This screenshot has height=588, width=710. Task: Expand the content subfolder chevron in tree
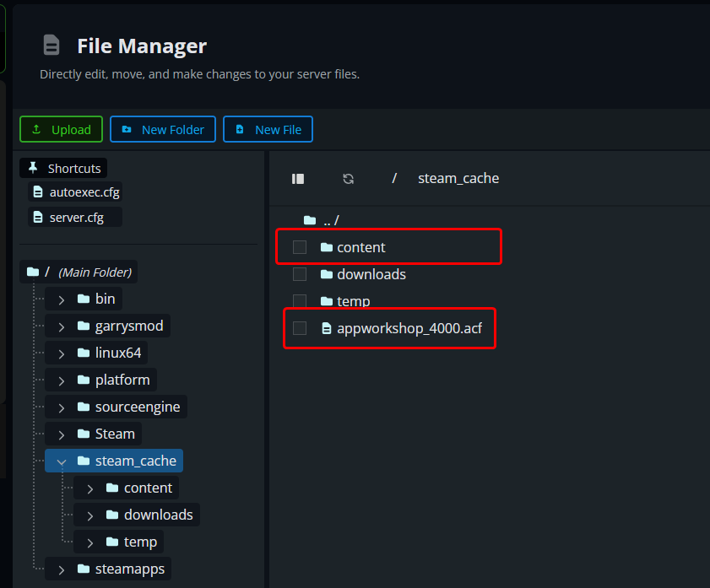point(90,489)
